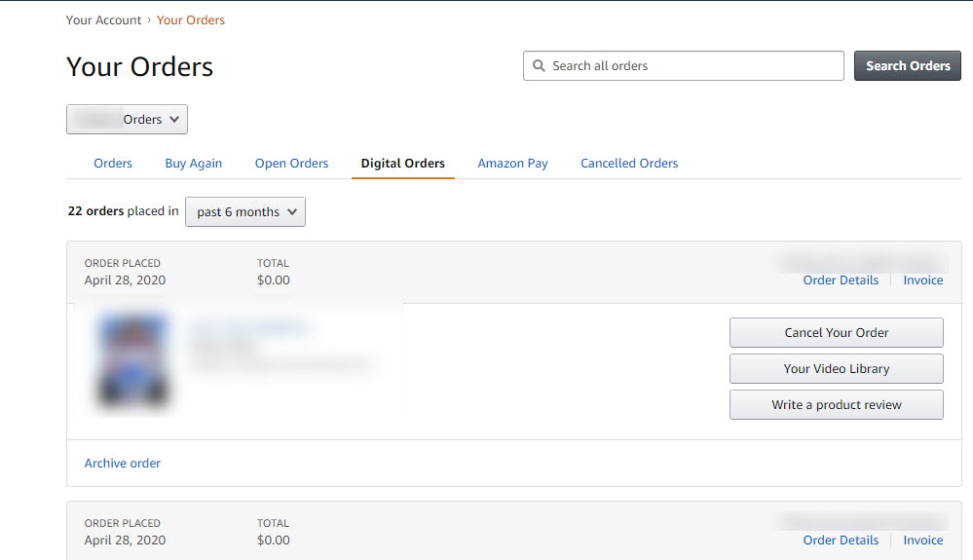Open the account Orders type dropdown
Viewport: 973px width, 560px height.
pos(127,120)
